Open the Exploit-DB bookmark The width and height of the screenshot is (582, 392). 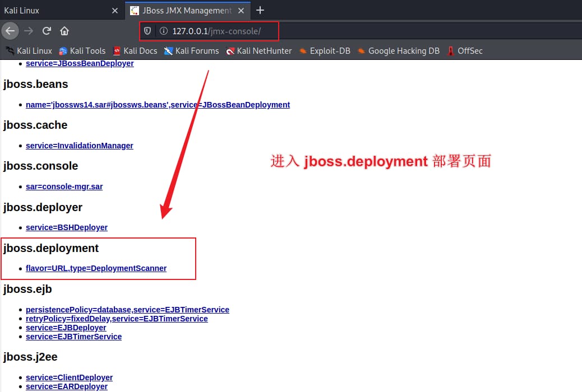click(x=325, y=51)
